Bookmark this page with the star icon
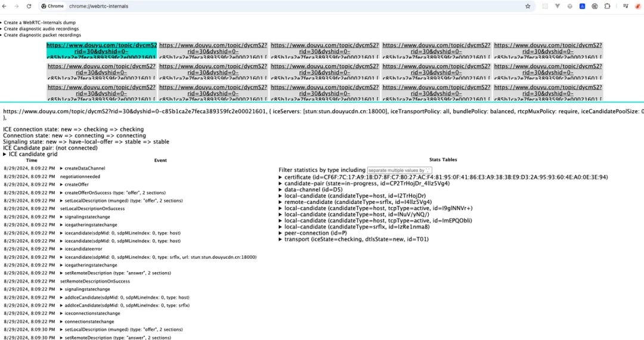This screenshot has width=644, height=340. point(528,6)
